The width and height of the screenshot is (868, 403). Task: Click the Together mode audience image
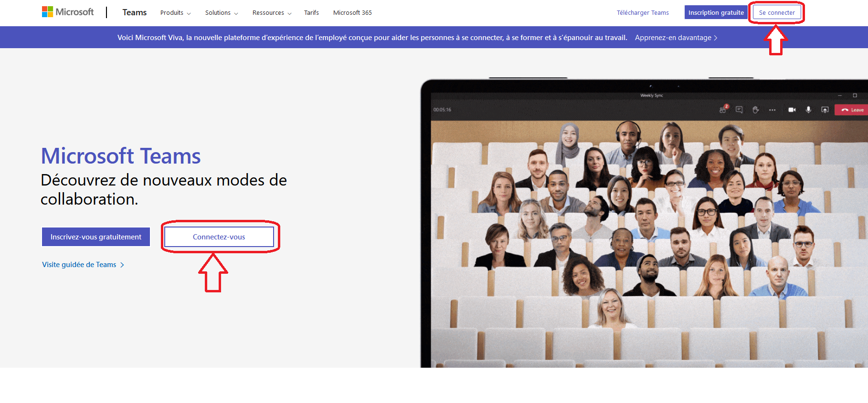pos(649,244)
